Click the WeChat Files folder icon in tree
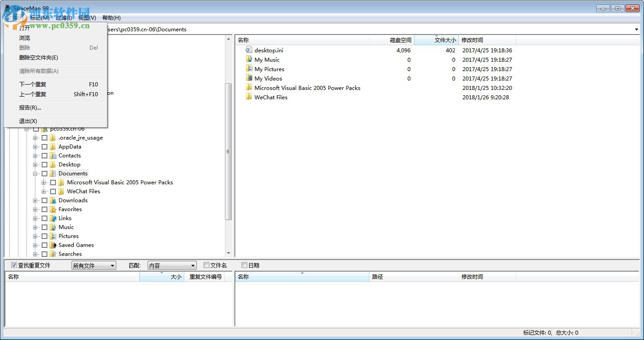This screenshot has height=340, width=644. pyautogui.click(x=61, y=191)
